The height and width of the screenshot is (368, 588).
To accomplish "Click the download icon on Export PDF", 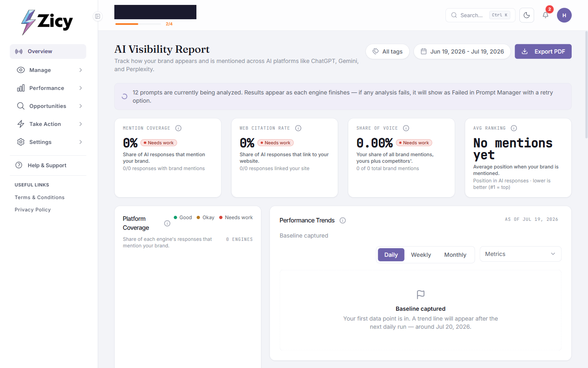I will [525, 52].
